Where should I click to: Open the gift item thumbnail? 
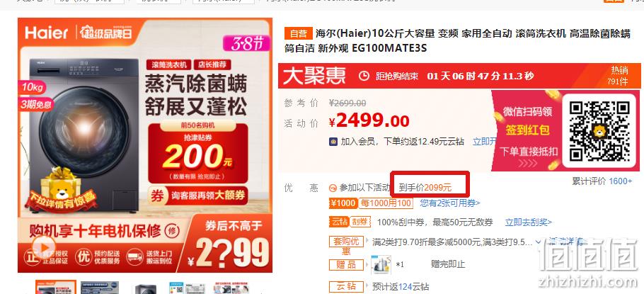[x=381, y=265]
